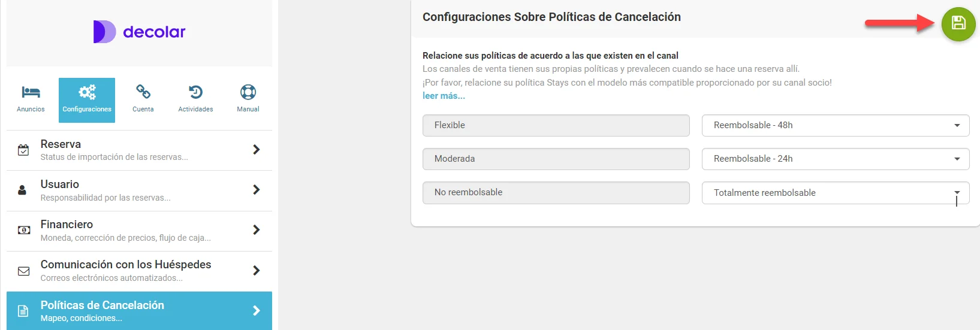The height and width of the screenshot is (330, 980).
Task: Select Políticas de Cancelación menu item
Action: coord(139,310)
